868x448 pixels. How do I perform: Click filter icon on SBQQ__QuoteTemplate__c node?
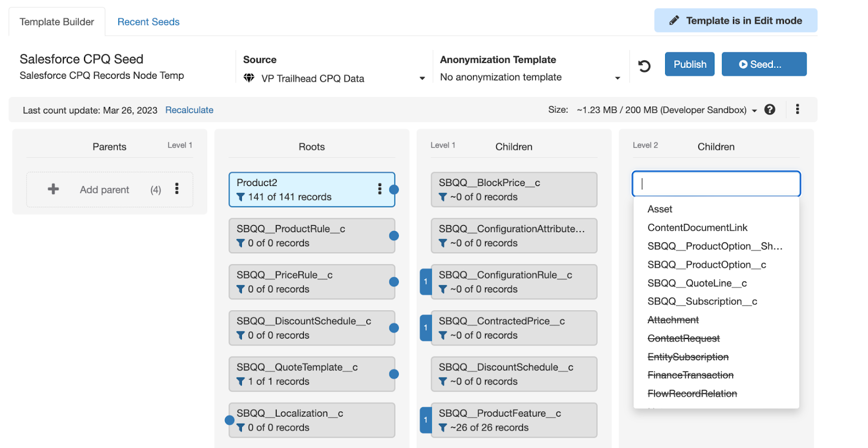(x=241, y=381)
